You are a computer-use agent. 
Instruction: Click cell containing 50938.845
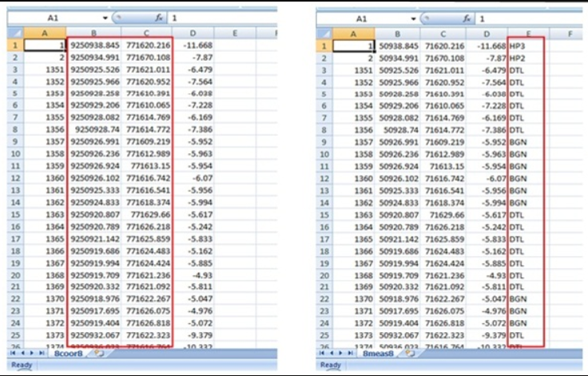pos(398,46)
